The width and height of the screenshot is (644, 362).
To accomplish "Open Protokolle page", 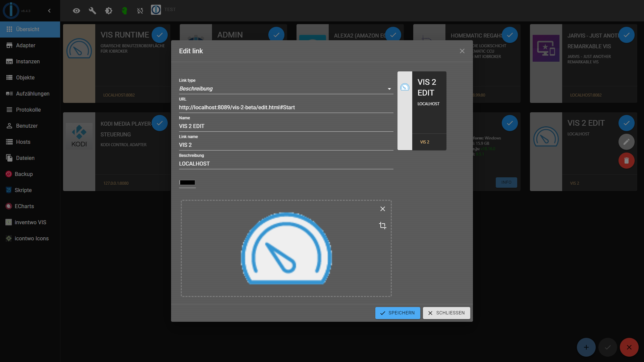I will click(30, 110).
